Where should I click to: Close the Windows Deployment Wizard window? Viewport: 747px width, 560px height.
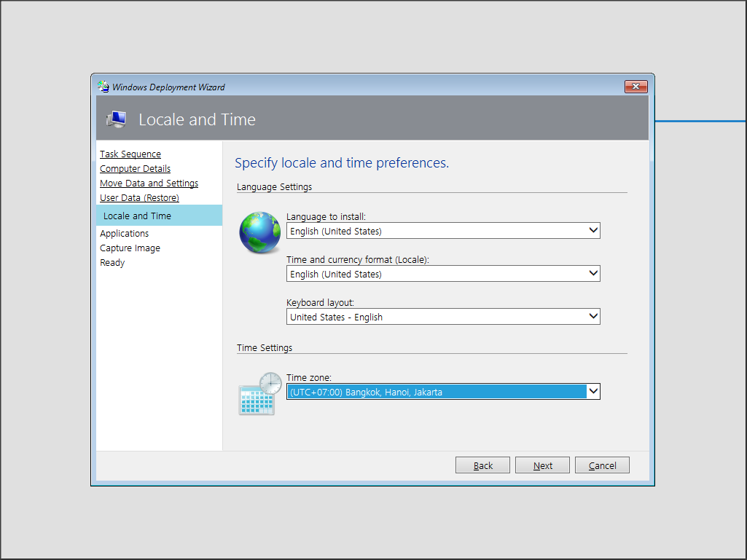point(635,87)
